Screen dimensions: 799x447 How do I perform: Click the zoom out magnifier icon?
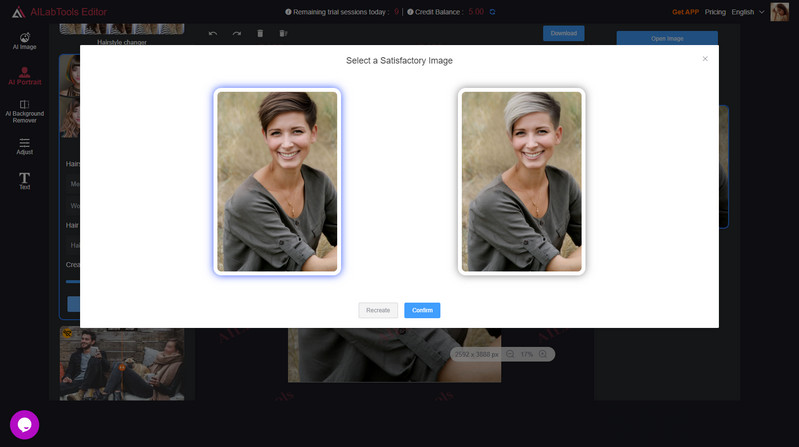tap(510, 354)
